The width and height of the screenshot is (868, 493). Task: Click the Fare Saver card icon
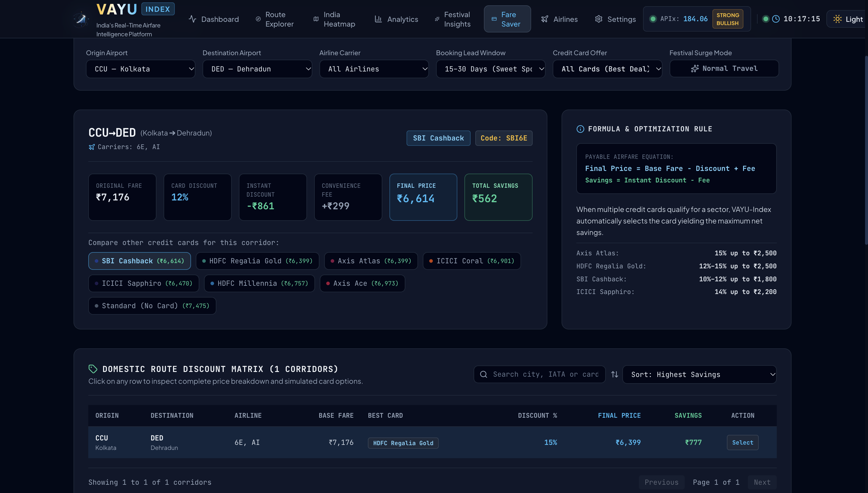494,19
